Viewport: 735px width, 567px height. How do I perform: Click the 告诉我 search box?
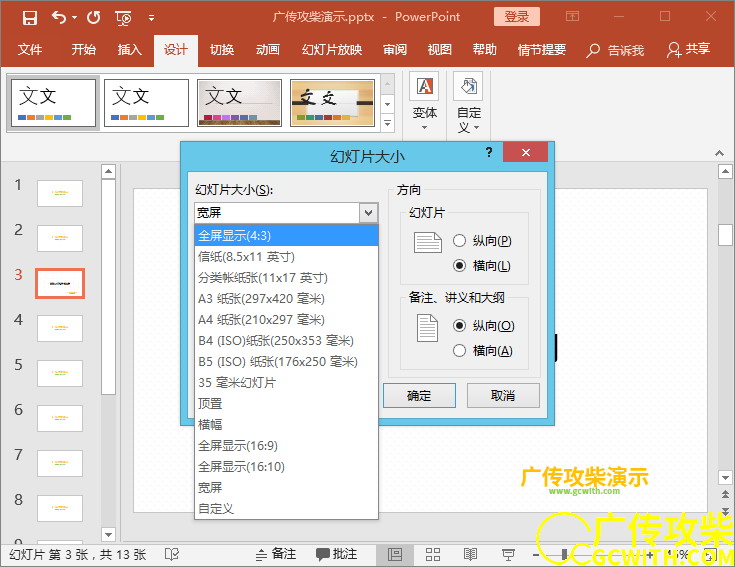pyautogui.click(x=615, y=50)
